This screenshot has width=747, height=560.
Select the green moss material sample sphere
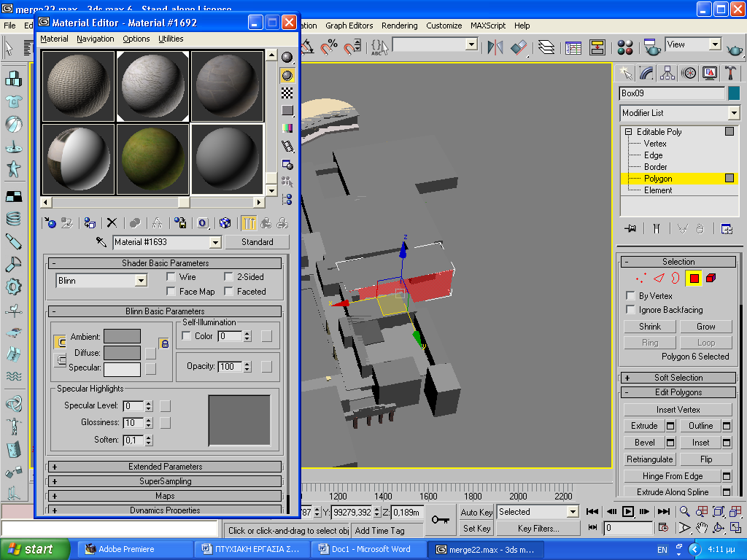152,159
